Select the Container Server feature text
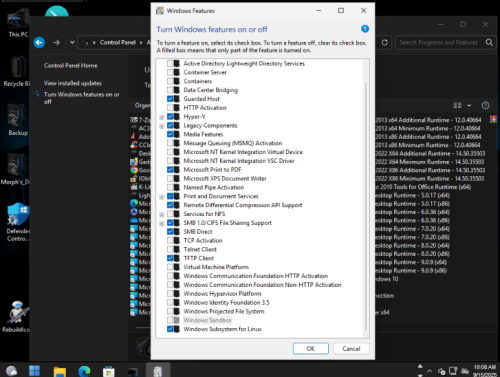The image size is (500, 377). coord(205,72)
